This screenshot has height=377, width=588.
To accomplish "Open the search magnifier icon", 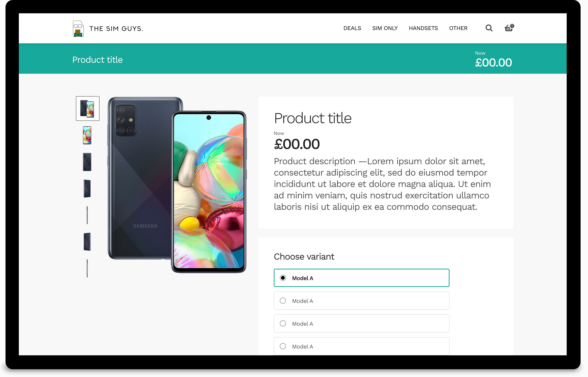I will tap(489, 28).
